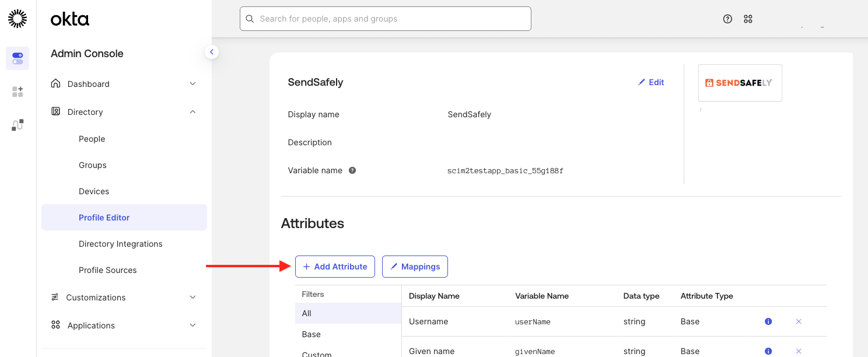
Task: Collapse the sidebar with the arrow button
Action: [x=212, y=52]
